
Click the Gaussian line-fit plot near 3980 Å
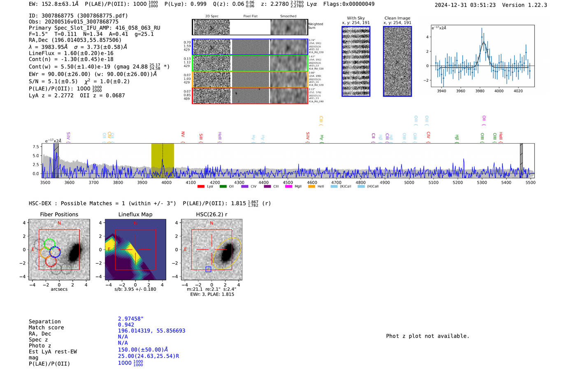pos(483,56)
